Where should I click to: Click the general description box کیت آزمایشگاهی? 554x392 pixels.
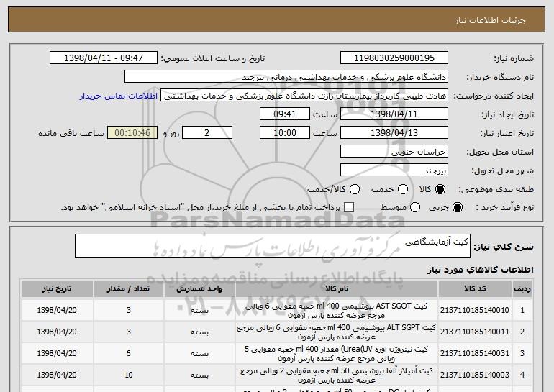273,246
